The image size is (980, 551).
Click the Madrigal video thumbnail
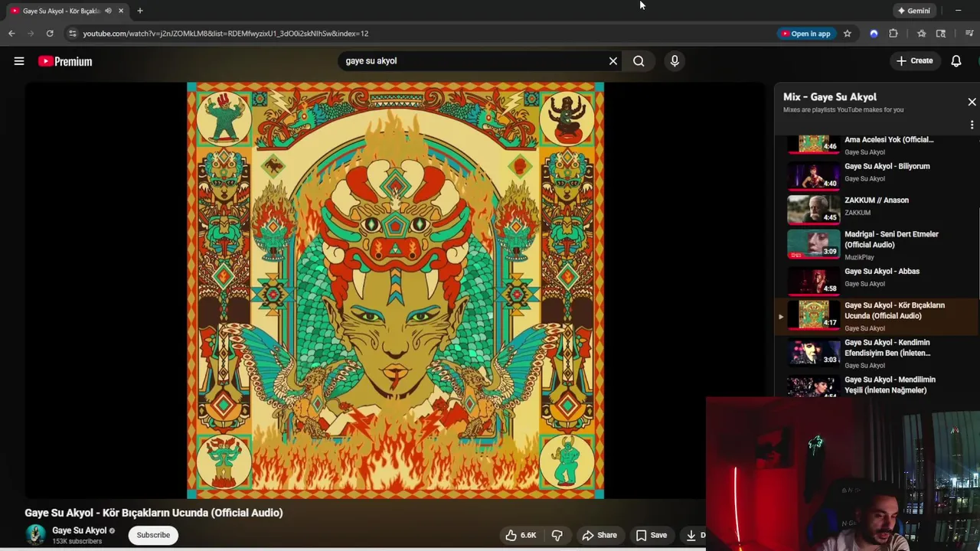pyautogui.click(x=813, y=244)
